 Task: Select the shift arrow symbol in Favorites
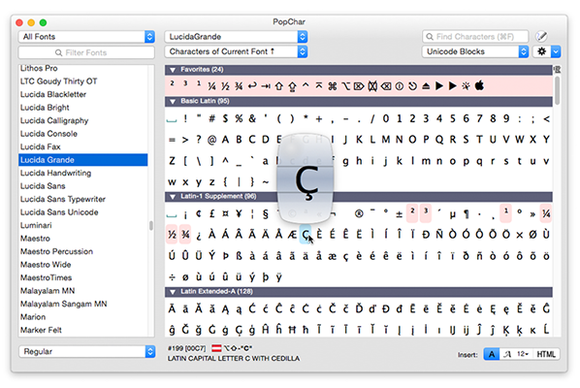[279, 86]
